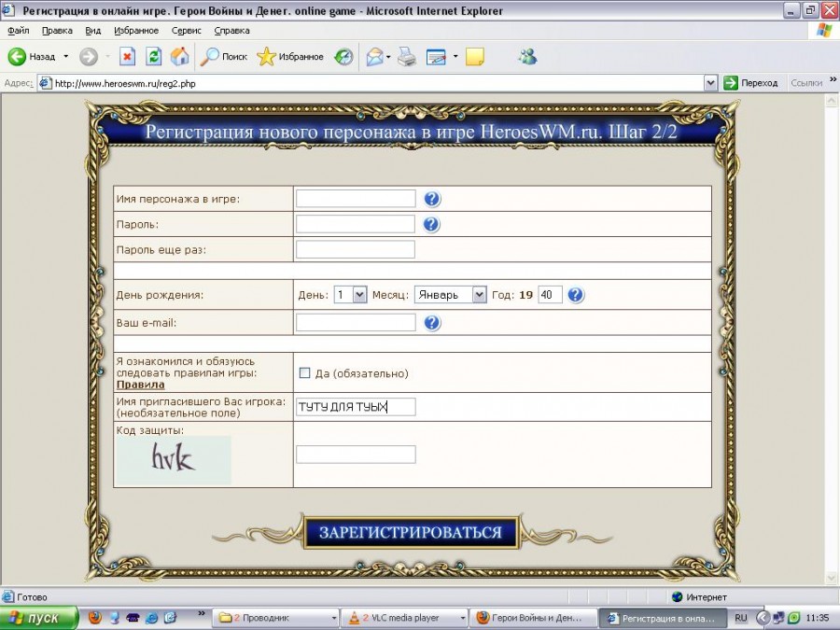Screen dimensions: 840x630
Task: Click Internet Explorer quick launch icon
Action: (x=151, y=618)
